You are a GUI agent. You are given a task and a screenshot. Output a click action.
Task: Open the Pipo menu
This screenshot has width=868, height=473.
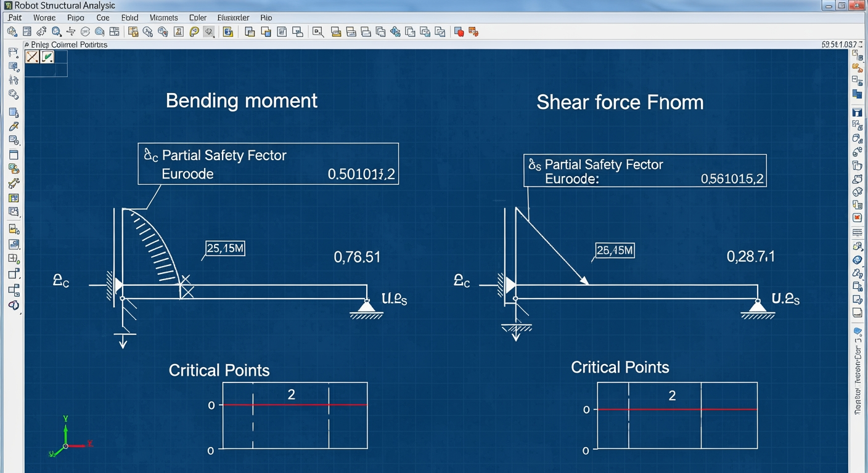(75, 18)
